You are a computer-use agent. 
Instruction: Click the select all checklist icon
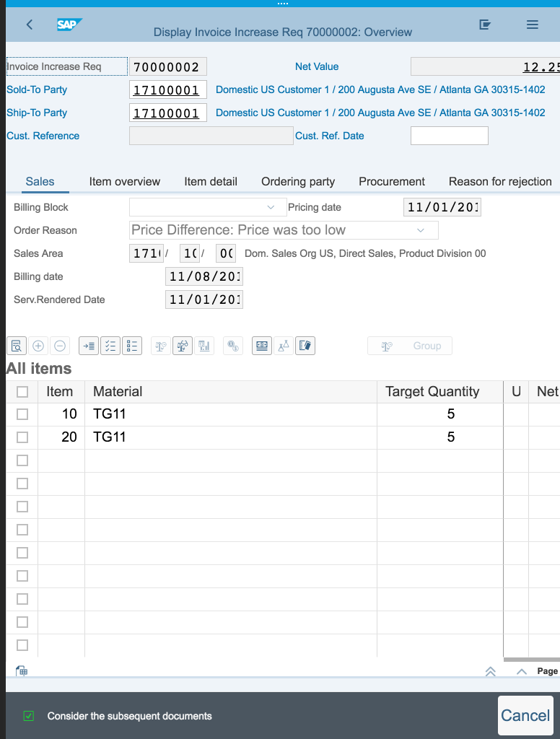(110, 346)
